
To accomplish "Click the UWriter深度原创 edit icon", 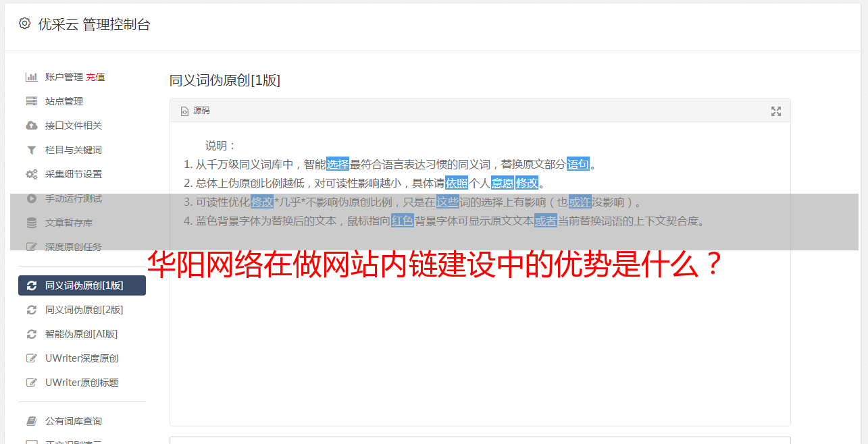I will [31, 358].
